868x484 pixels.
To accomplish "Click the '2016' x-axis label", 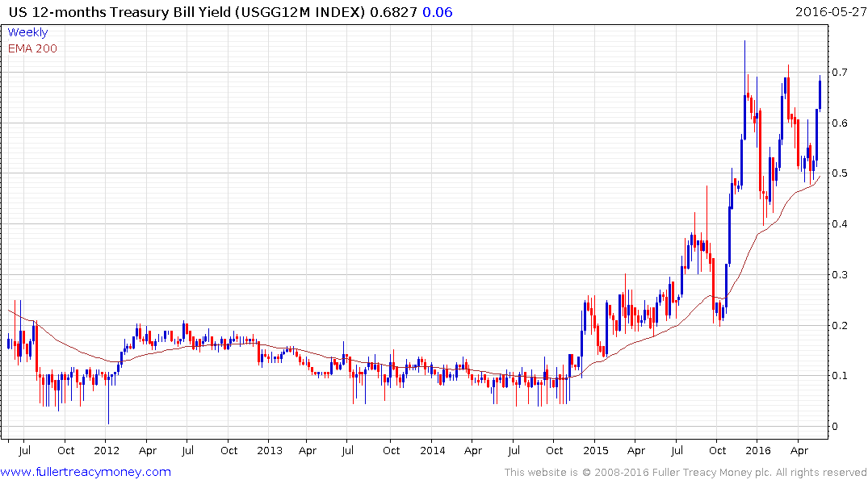I will pyautogui.click(x=758, y=451).
